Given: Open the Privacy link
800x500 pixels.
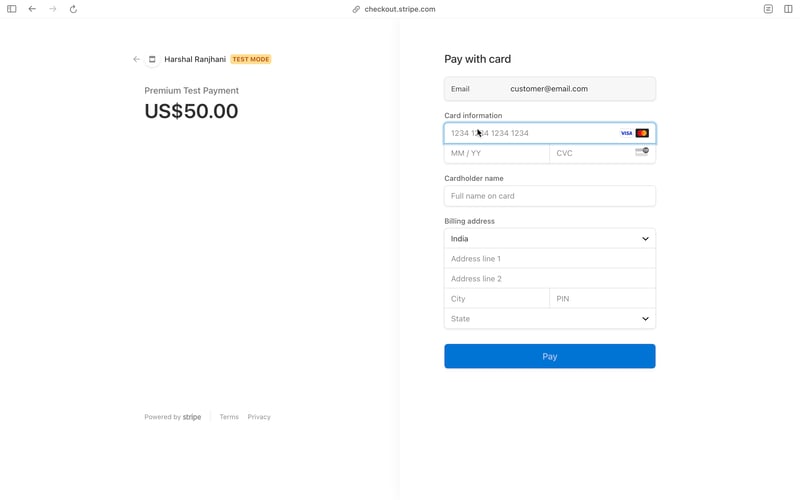Looking at the screenshot, I should pyautogui.click(x=259, y=417).
